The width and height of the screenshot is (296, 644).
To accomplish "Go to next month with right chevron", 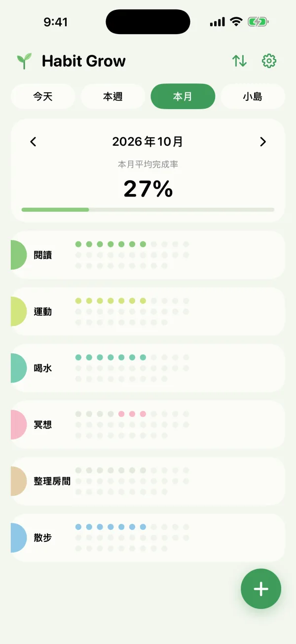I will (x=263, y=142).
